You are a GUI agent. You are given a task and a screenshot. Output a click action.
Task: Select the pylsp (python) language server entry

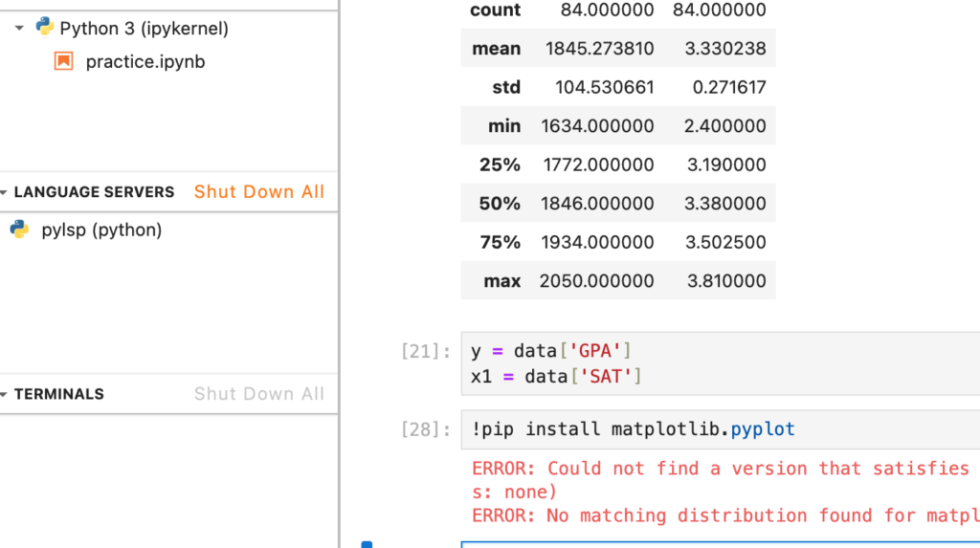(101, 230)
